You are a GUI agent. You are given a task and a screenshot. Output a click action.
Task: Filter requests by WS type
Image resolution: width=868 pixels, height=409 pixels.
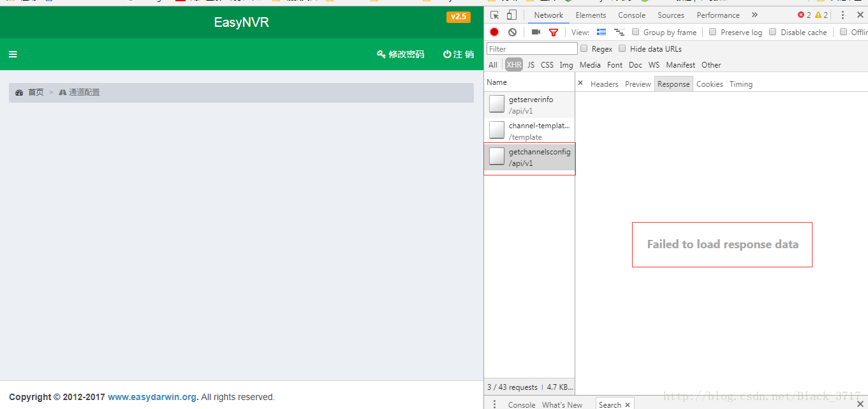654,65
